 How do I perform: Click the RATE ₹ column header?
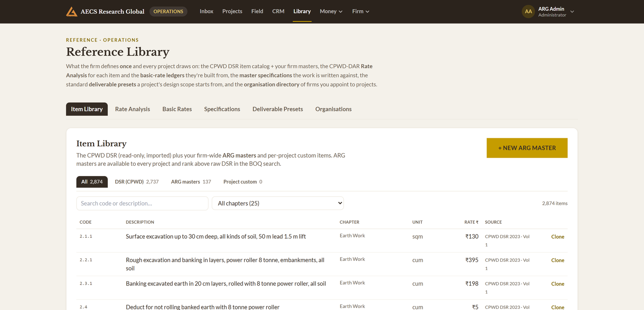pos(471,222)
